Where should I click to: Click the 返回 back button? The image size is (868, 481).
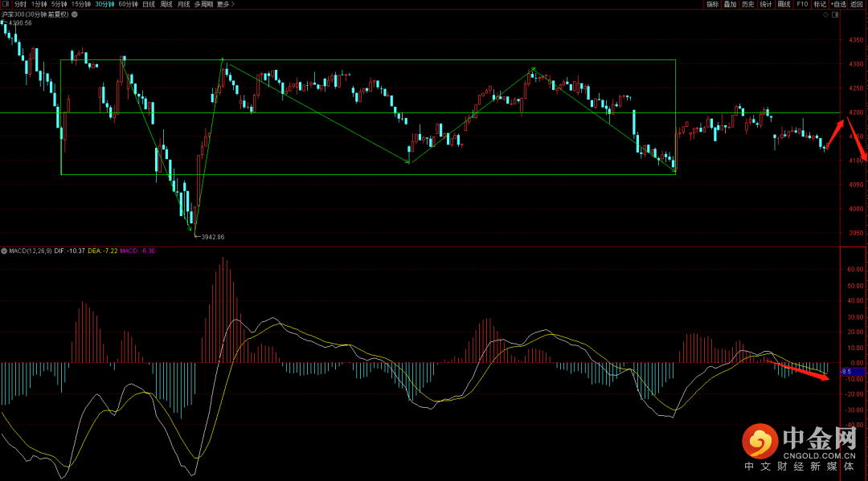point(858,4)
